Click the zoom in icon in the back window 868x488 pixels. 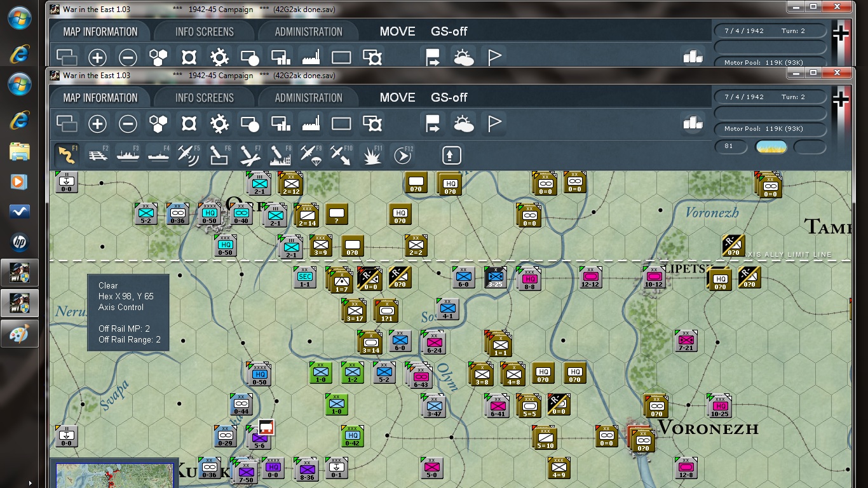[97, 57]
